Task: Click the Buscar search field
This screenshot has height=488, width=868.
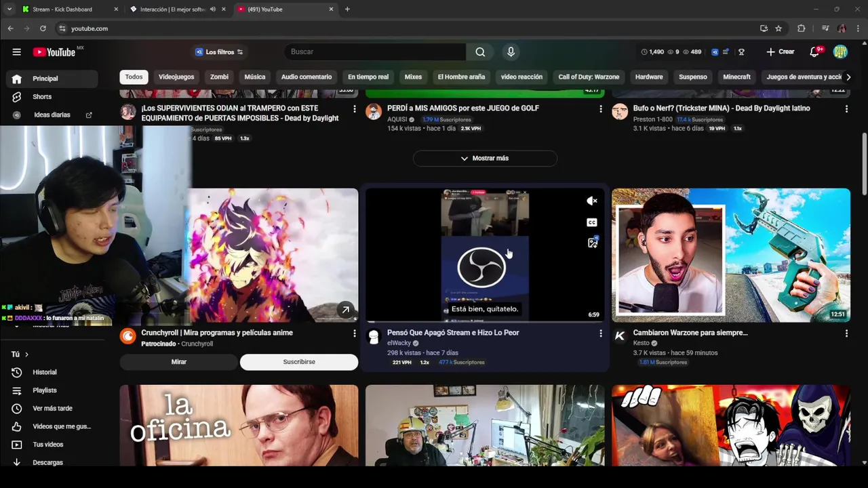Action: [375, 52]
